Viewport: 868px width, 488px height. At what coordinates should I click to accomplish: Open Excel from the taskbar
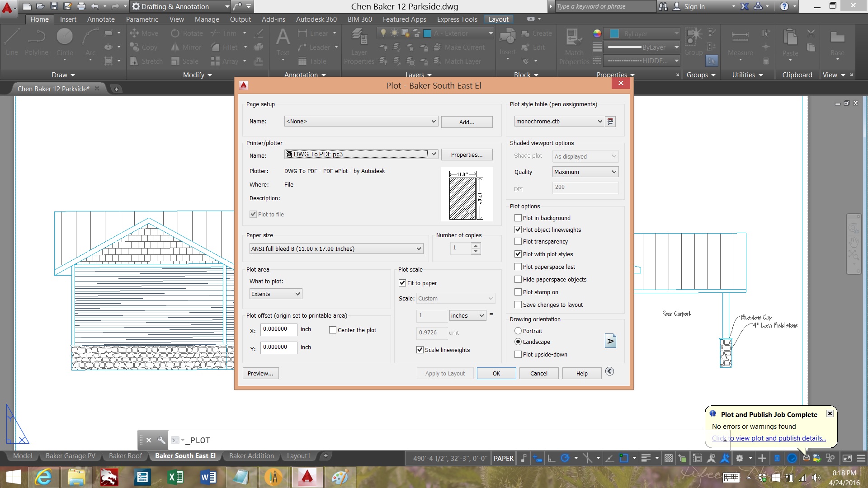coord(175,477)
